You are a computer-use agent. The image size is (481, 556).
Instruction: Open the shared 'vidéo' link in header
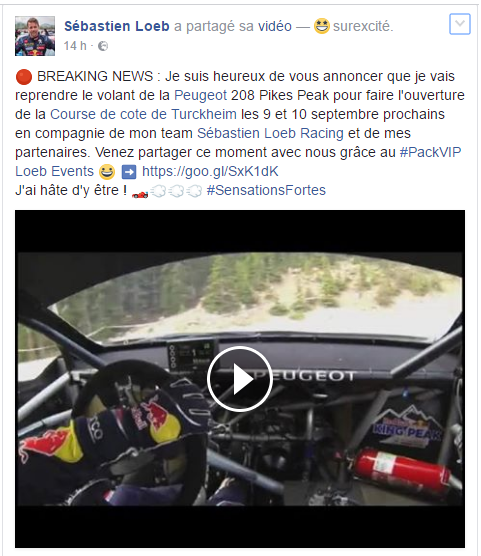point(275,26)
